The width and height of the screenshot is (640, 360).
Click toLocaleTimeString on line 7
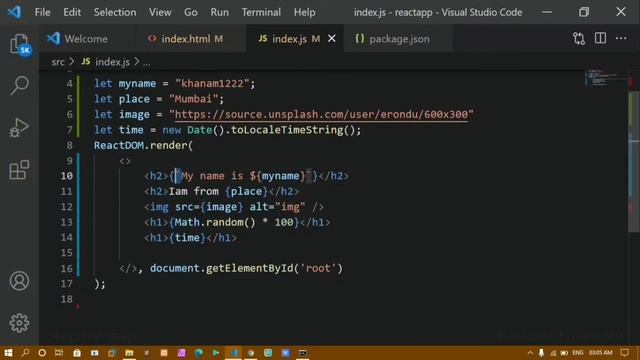point(287,130)
